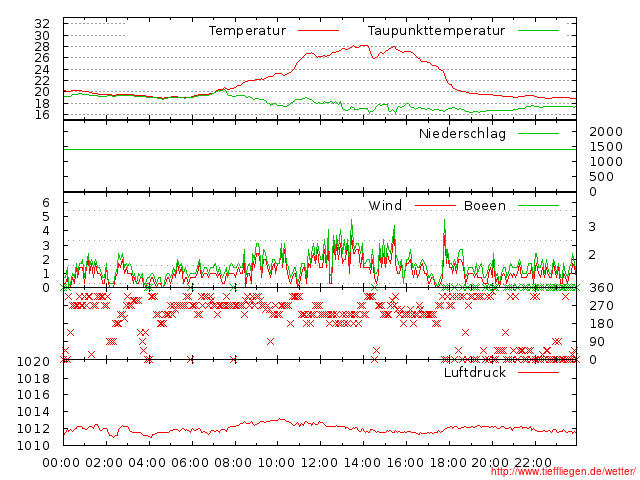The image size is (640, 480).
Task: Click the red Temperatur legend line sample
Action: [319, 31]
